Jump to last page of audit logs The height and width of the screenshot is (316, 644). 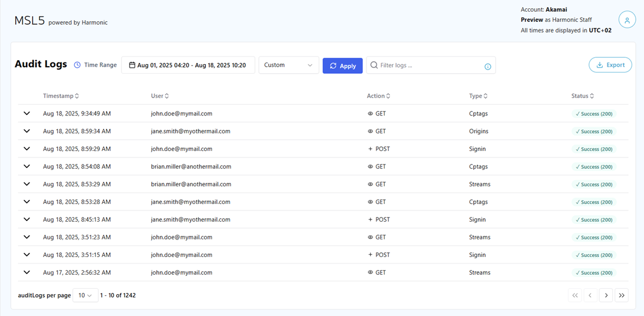coord(622,295)
